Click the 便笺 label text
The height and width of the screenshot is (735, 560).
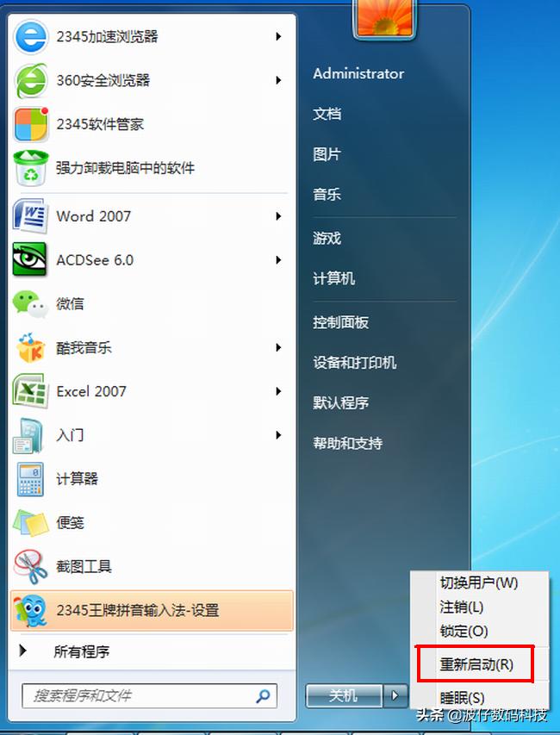(x=71, y=523)
